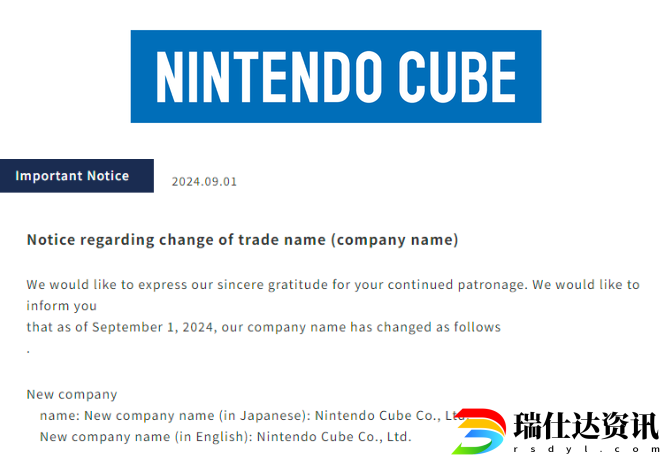Click the word NINTENDO in the banner
The height and width of the screenshot is (459, 668).
pos(268,77)
